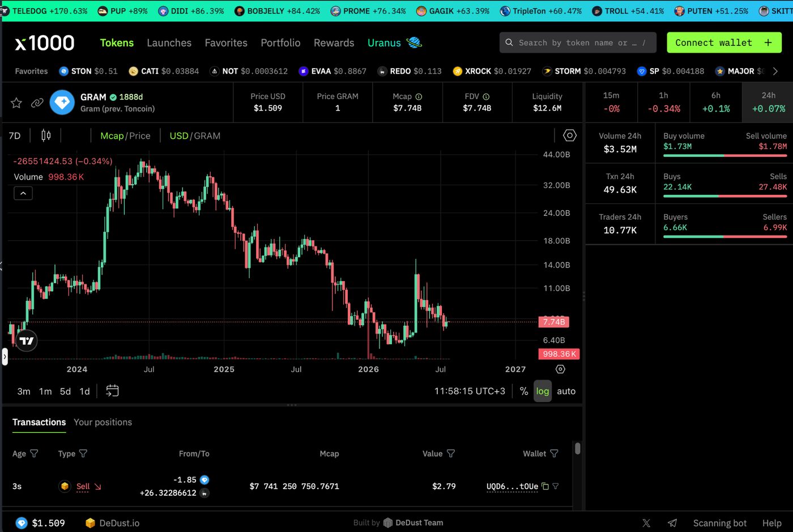793x532 pixels.
Task: Filter transactions by Value
Action: (451, 453)
